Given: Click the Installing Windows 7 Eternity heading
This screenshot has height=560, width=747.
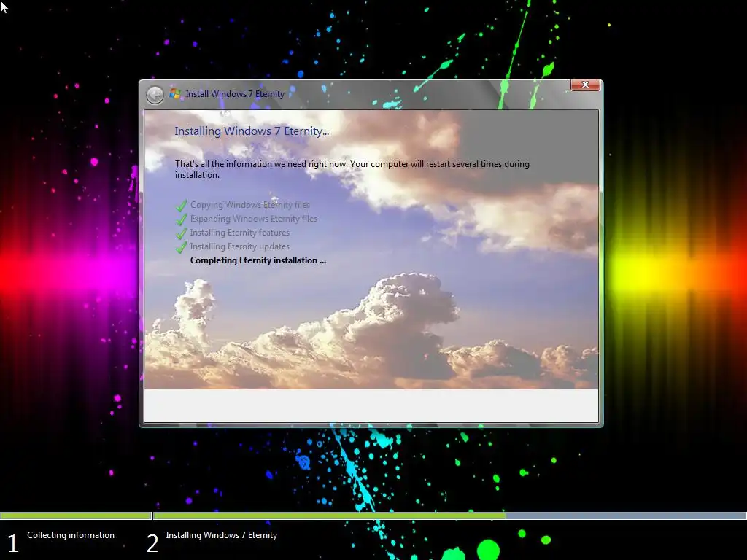Looking at the screenshot, I should (x=252, y=131).
